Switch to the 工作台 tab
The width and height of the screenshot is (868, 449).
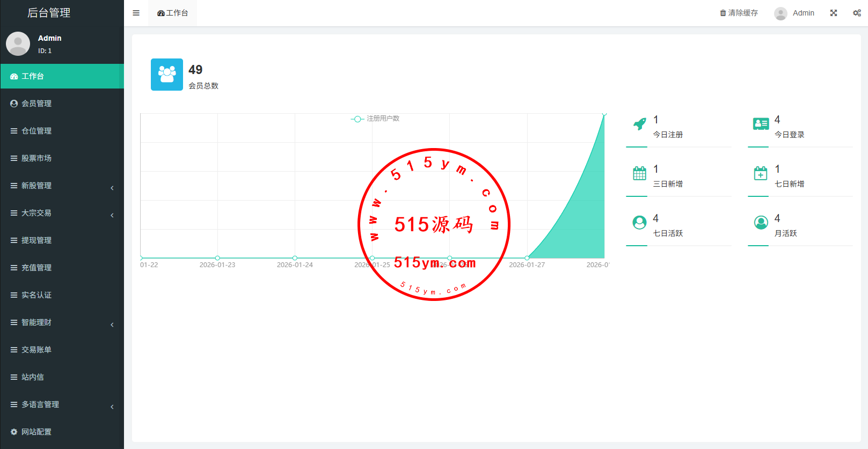tap(173, 13)
